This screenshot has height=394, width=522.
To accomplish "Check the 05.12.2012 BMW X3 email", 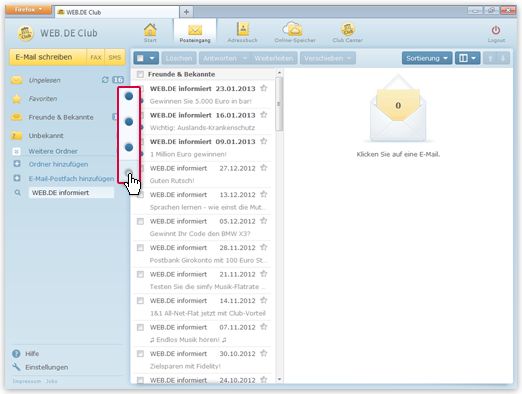I will pyautogui.click(x=140, y=221).
